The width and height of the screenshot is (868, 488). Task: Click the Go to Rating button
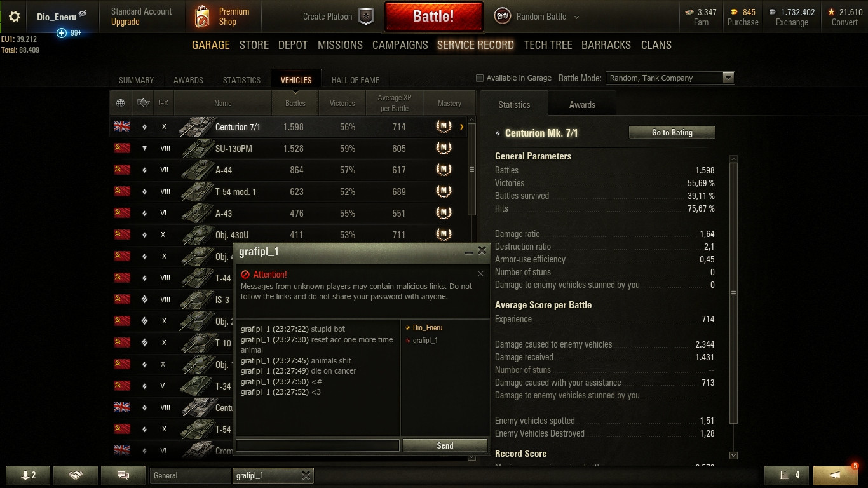tap(672, 132)
